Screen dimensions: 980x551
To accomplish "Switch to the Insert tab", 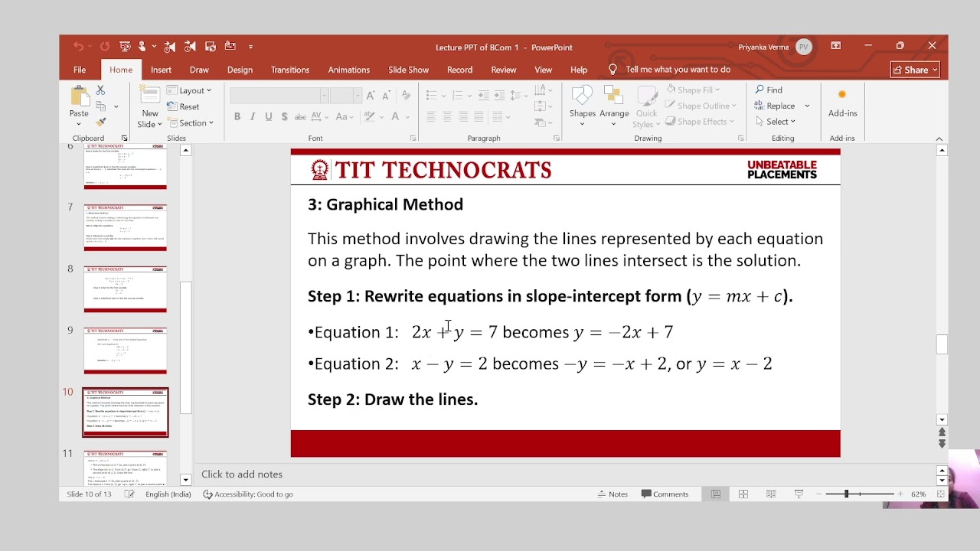I will [x=161, y=70].
